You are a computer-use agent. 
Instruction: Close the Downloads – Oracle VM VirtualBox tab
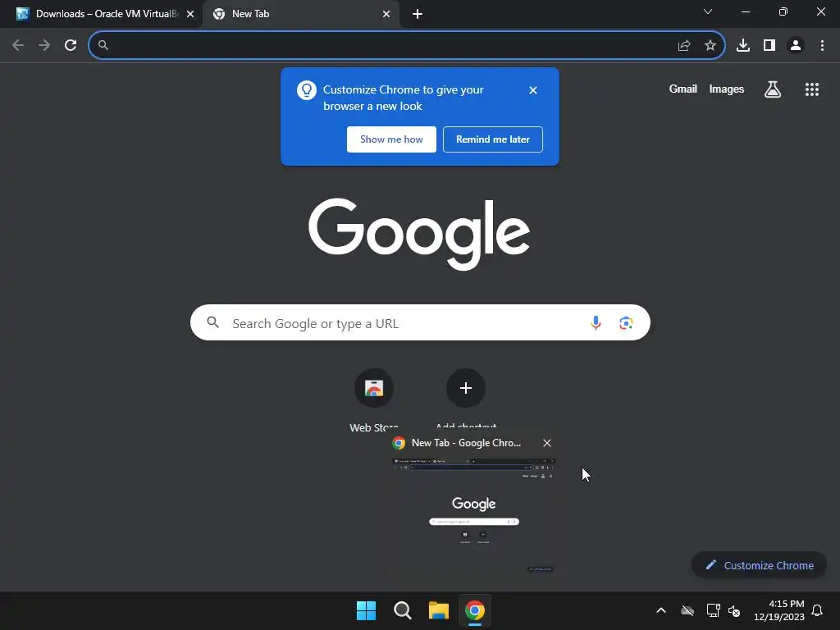(x=190, y=15)
